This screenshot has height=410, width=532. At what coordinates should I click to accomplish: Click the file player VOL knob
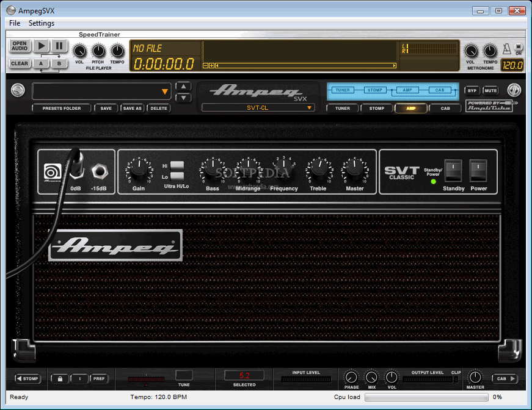(x=79, y=51)
